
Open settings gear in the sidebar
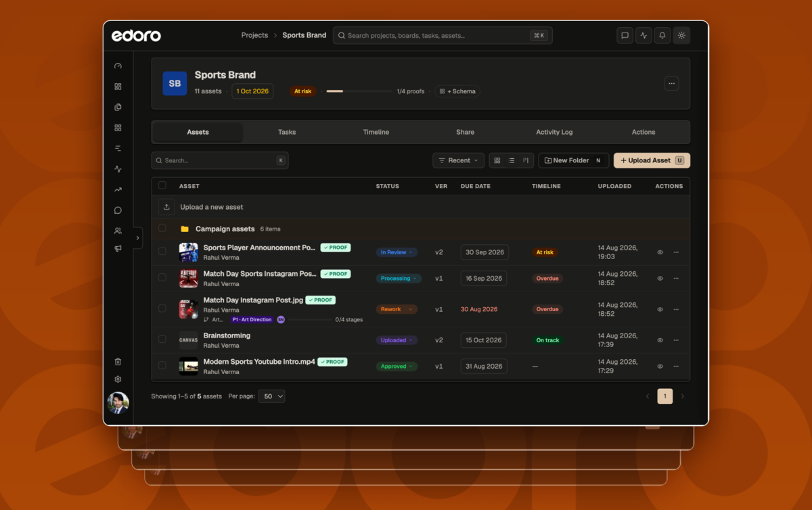click(x=118, y=379)
